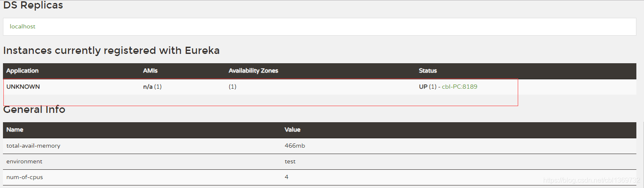Select the n/a (1) AMIs cell

(x=152, y=87)
